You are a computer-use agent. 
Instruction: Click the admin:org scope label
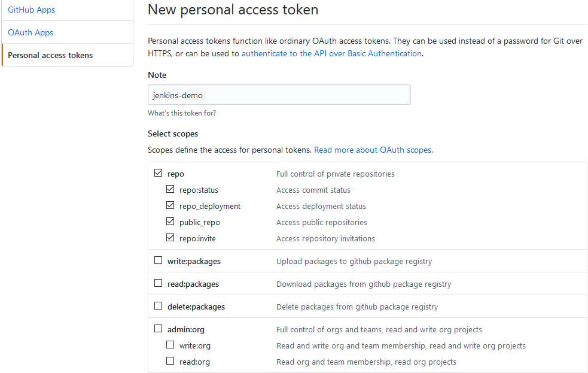(x=186, y=329)
